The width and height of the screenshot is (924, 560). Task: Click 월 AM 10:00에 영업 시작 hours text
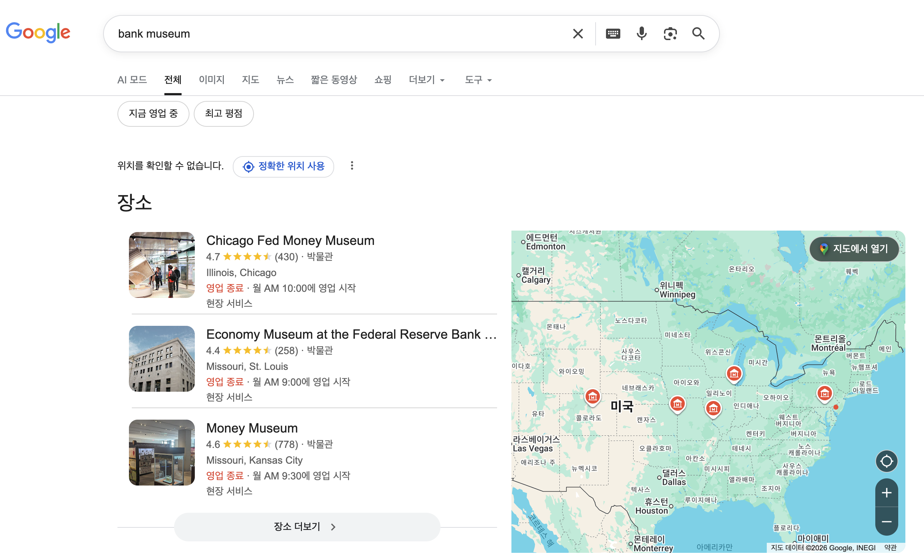click(x=304, y=288)
